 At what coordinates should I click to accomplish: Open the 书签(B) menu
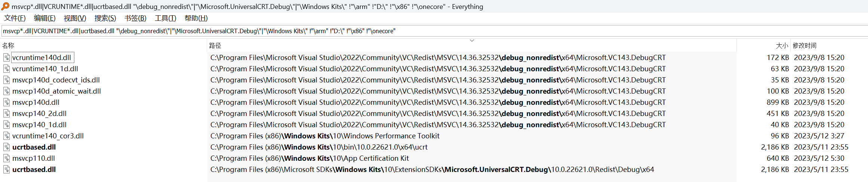coord(135,18)
